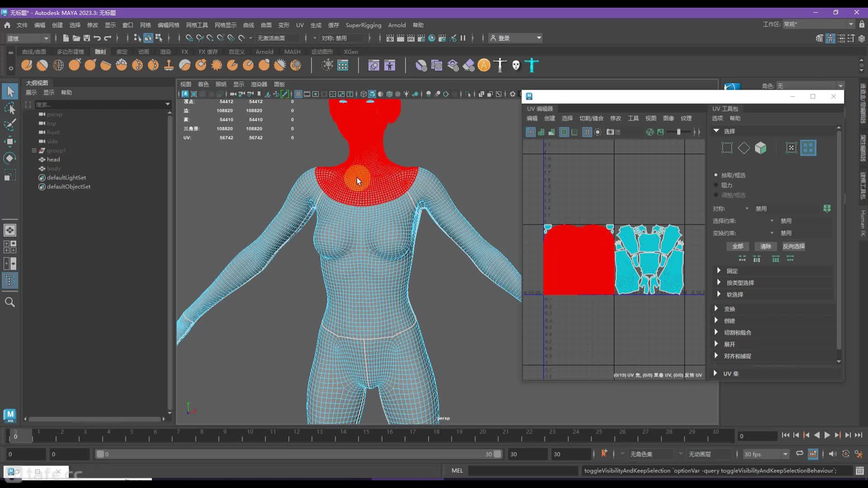Pick the Freeze sculpt tool snowflake sphere
The image size is (868, 488).
(x=296, y=66)
